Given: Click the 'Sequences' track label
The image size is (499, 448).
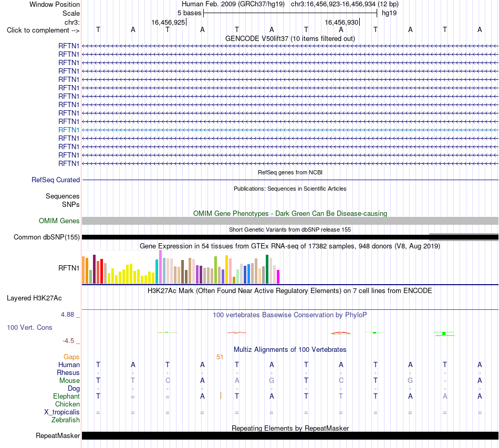Looking at the screenshot, I should [63, 196].
